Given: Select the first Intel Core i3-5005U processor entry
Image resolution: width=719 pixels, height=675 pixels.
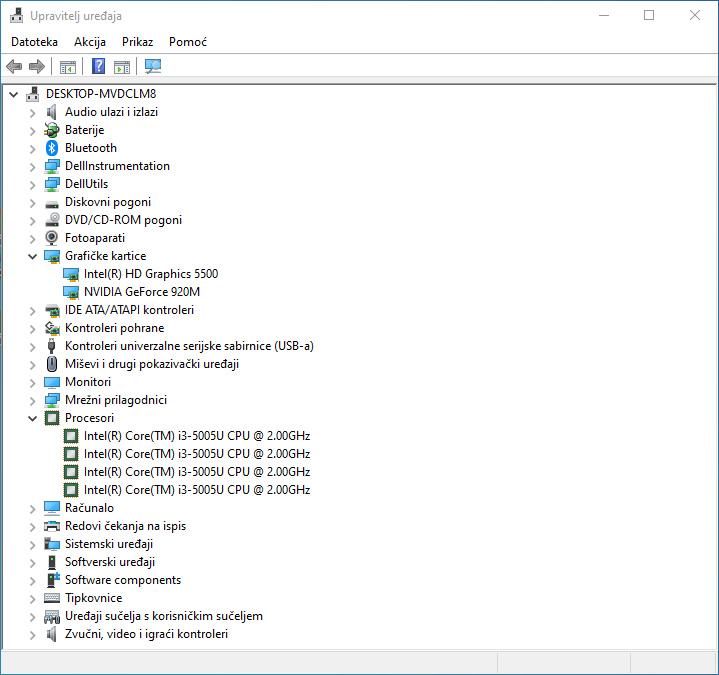Looking at the screenshot, I should click(197, 436).
